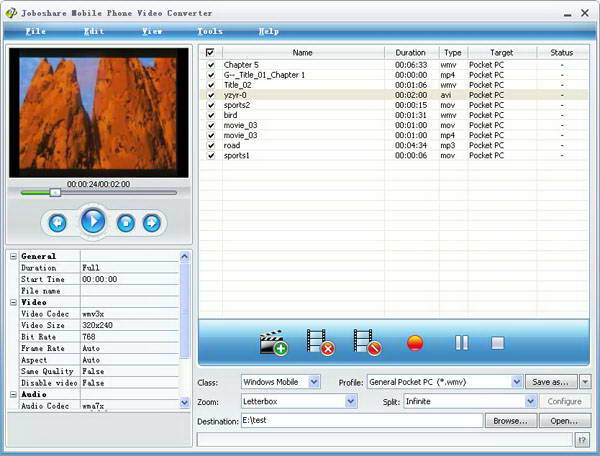Click the Save as... button
600x456 pixels.
[x=551, y=382]
